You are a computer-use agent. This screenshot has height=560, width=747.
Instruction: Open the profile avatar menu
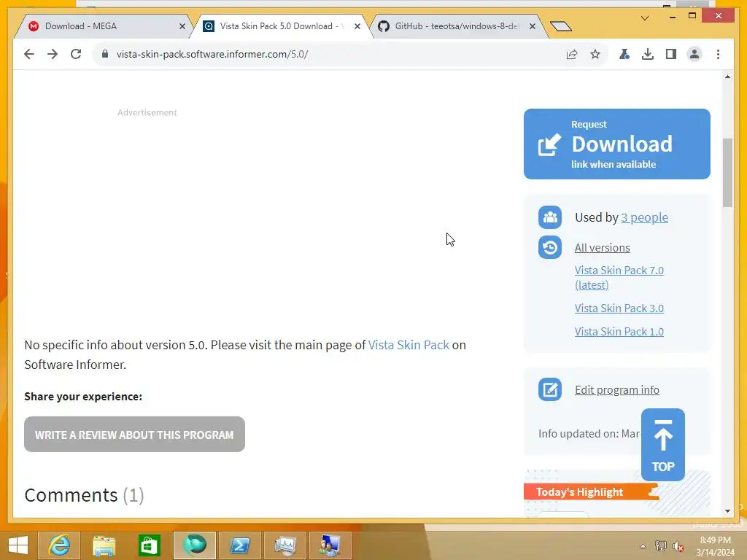click(x=694, y=54)
